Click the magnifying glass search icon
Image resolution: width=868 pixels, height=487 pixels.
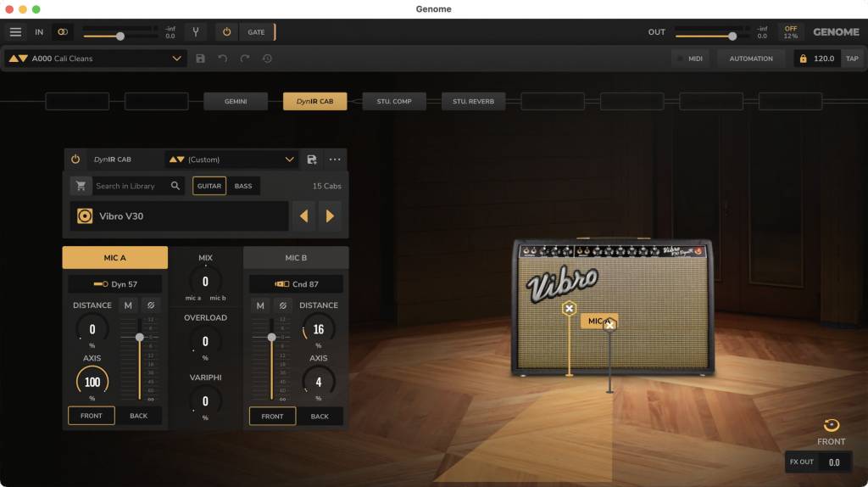[175, 186]
